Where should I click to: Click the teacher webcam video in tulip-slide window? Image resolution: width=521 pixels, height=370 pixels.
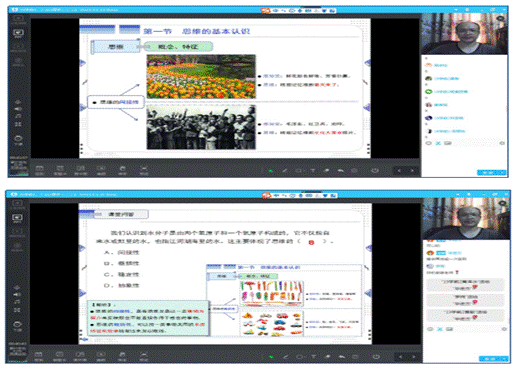point(465,34)
